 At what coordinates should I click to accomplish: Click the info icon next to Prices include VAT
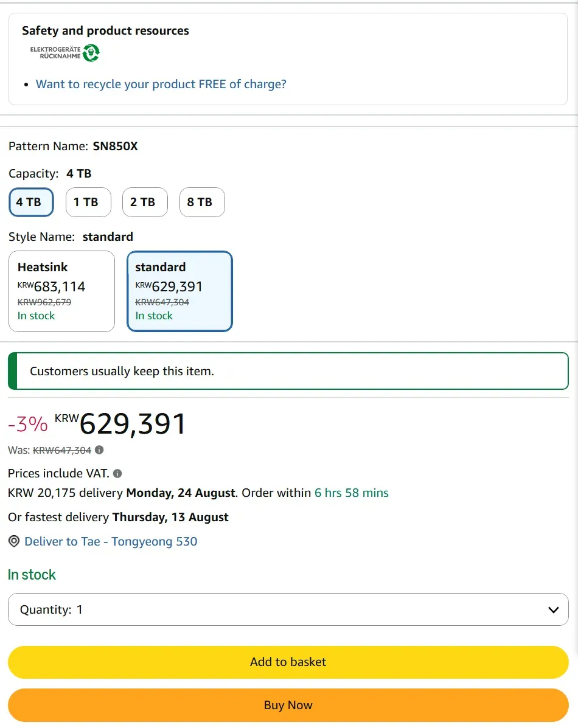point(117,474)
